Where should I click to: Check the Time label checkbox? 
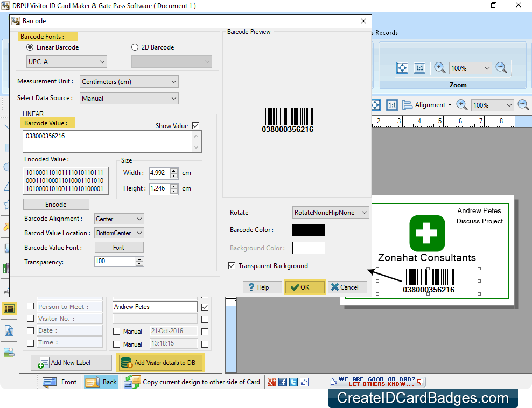[x=31, y=342]
